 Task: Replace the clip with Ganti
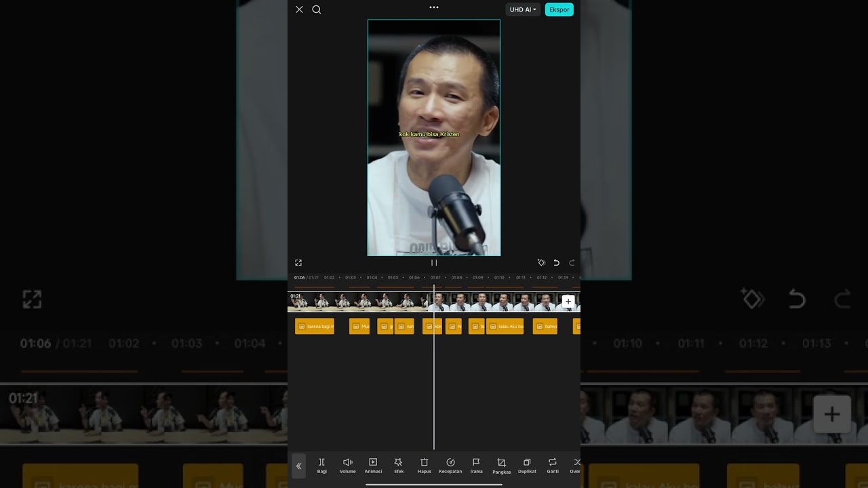[553, 466]
